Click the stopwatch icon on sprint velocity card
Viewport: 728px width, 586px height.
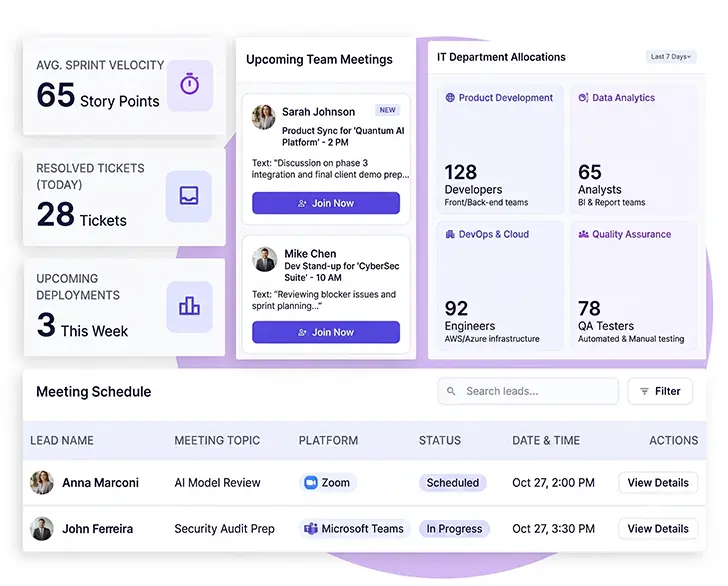189,85
